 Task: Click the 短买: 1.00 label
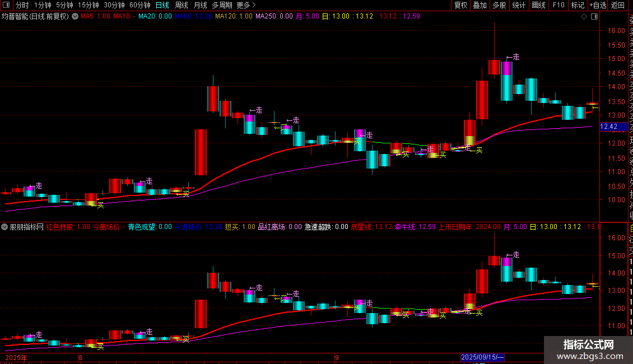(x=240, y=227)
